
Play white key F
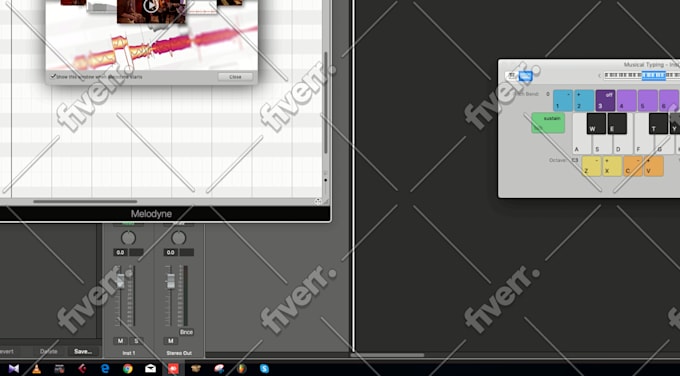click(x=642, y=145)
